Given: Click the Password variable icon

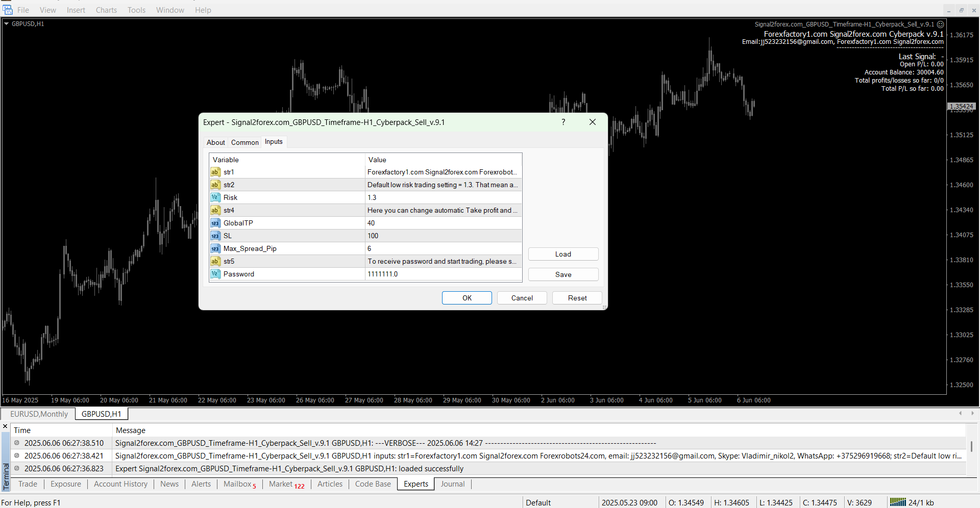Looking at the screenshot, I should (215, 274).
